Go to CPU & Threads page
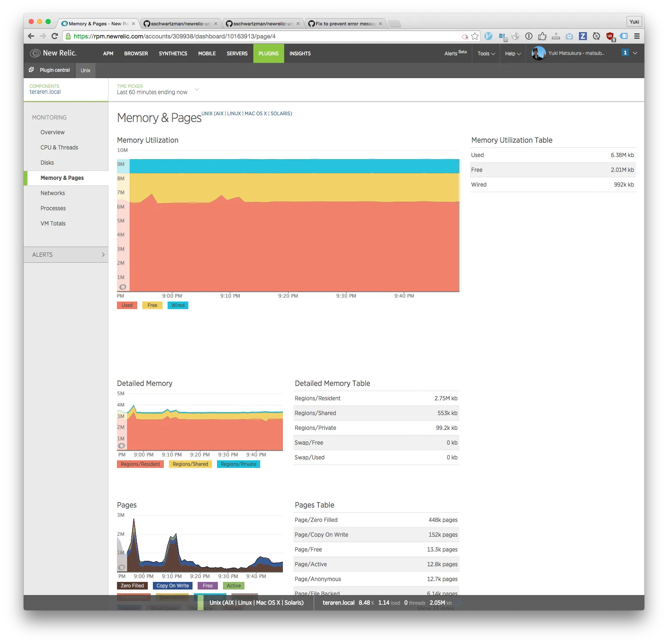668x644 pixels. pyautogui.click(x=59, y=147)
